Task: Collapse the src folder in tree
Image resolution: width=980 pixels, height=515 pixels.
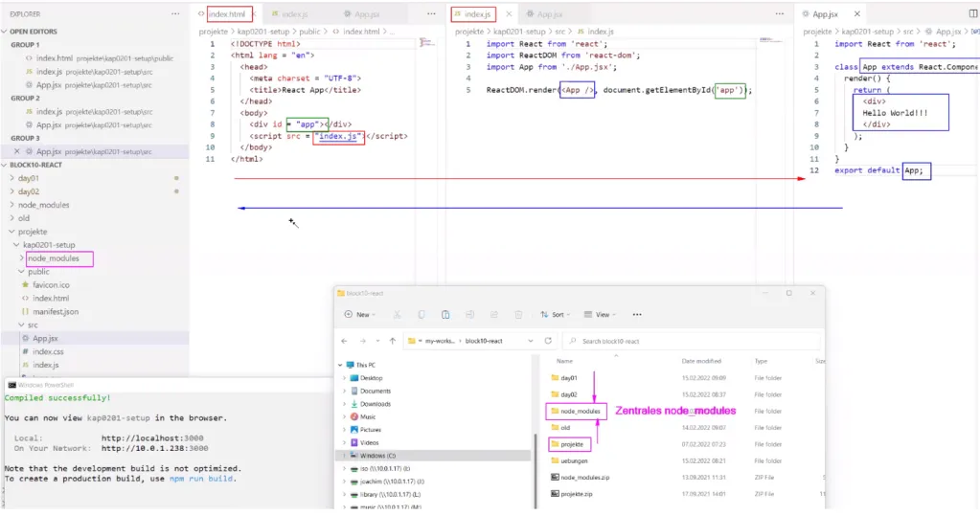Action: point(21,325)
